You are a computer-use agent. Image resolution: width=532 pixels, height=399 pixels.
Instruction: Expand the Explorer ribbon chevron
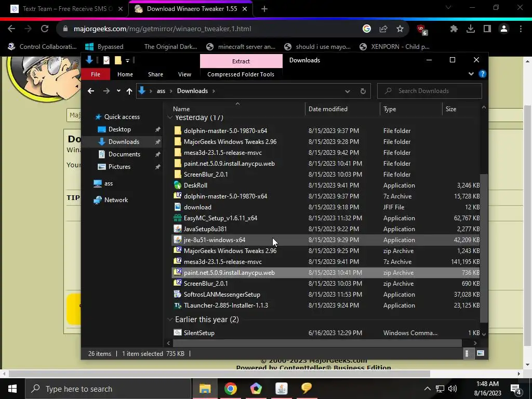pyautogui.click(x=471, y=74)
